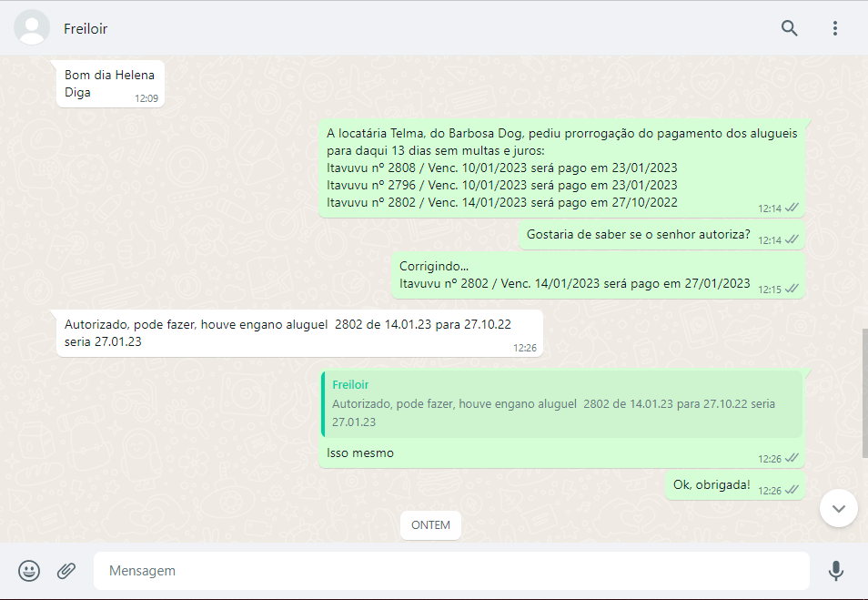Click the Mensagem text input field
The width and height of the screenshot is (868, 600).
[x=450, y=571]
